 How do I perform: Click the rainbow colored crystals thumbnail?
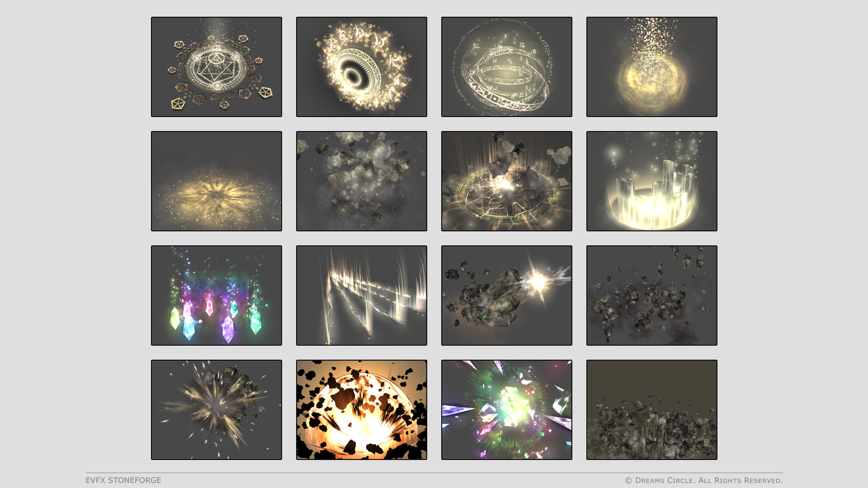click(216, 296)
